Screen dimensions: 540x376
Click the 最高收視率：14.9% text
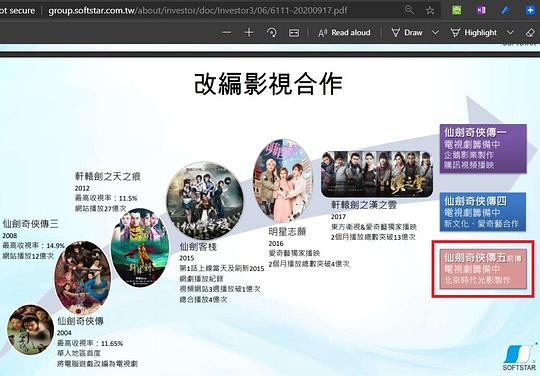pyautogui.click(x=33, y=246)
